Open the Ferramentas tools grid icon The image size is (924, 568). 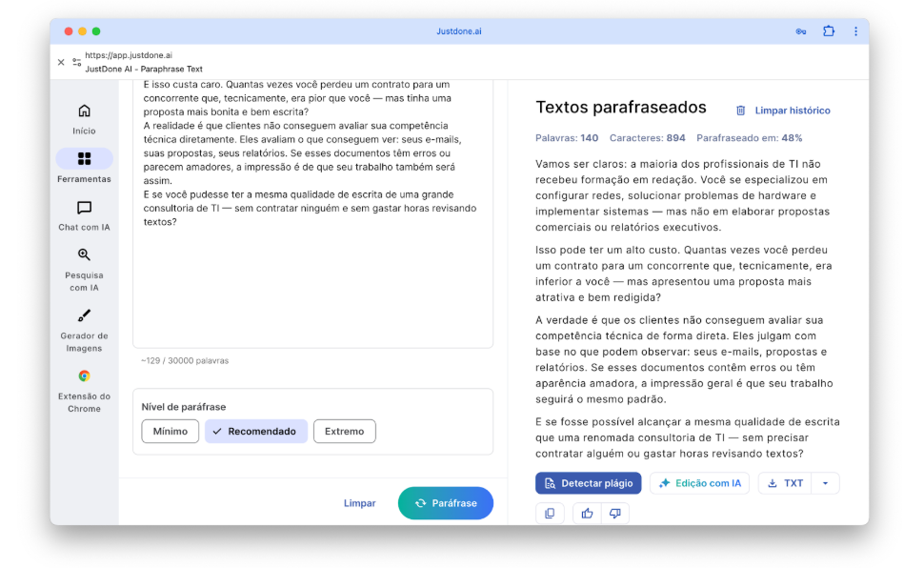tap(84, 158)
